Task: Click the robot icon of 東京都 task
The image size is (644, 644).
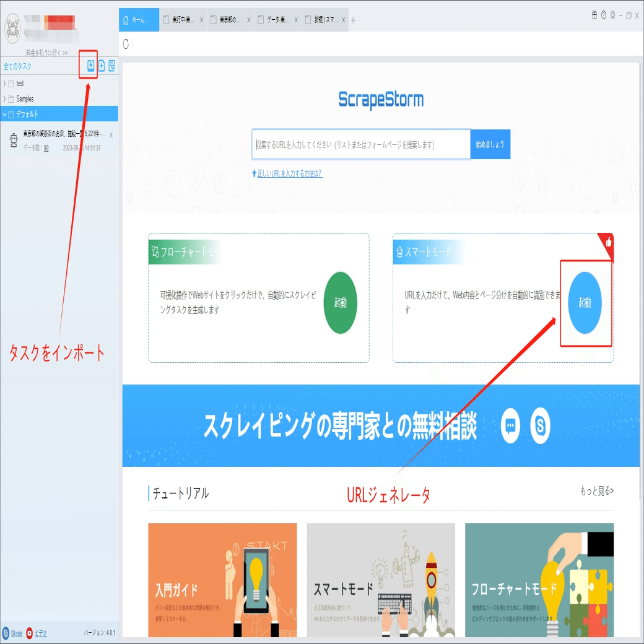Action: point(14,140)
